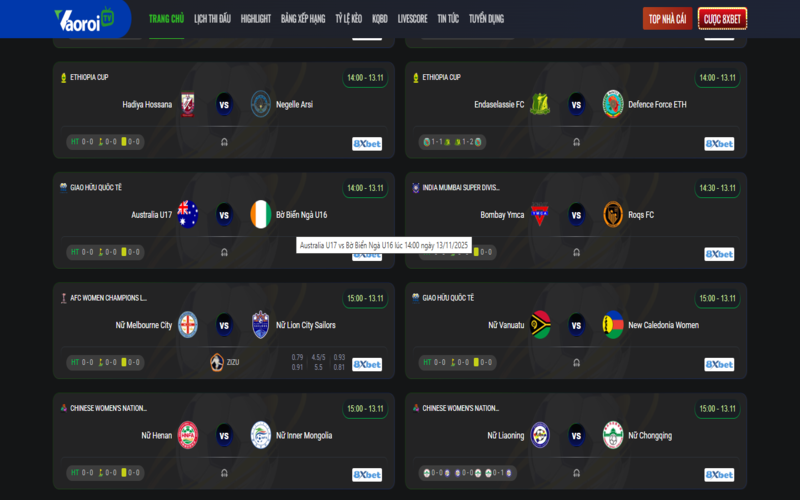This screenshot has width=800, height=500.
Task: Click the Nữ Henan team crest
Action: [x=188, y=435]
